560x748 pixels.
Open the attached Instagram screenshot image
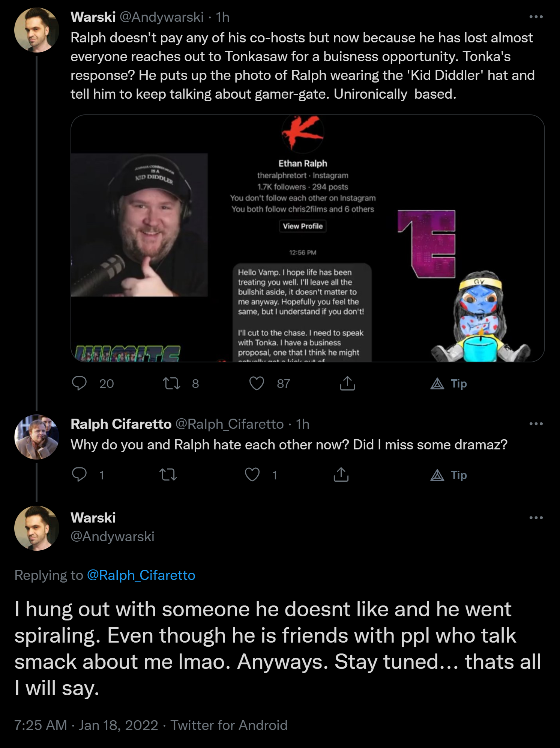[308, 238]
